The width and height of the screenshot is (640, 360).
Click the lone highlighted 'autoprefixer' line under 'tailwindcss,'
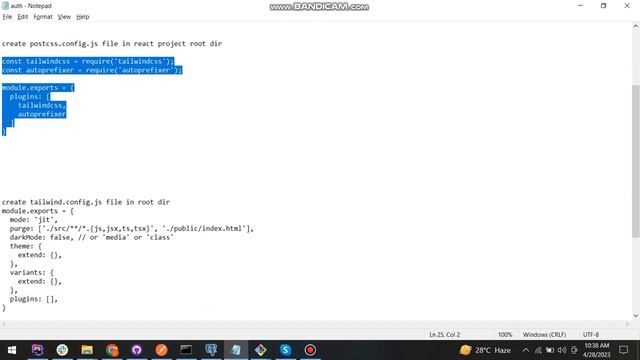point(42,114)
